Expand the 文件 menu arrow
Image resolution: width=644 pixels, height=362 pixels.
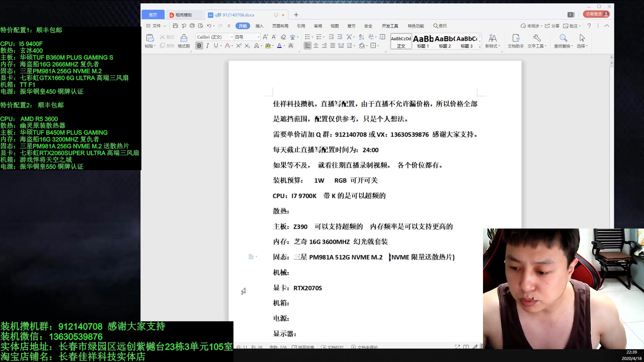165,26
